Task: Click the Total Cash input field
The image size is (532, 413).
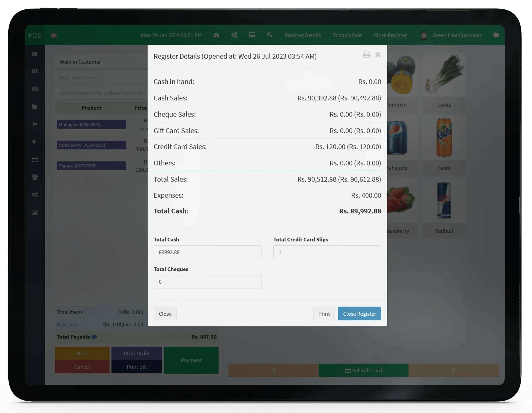Action: (x=207, y=252)
